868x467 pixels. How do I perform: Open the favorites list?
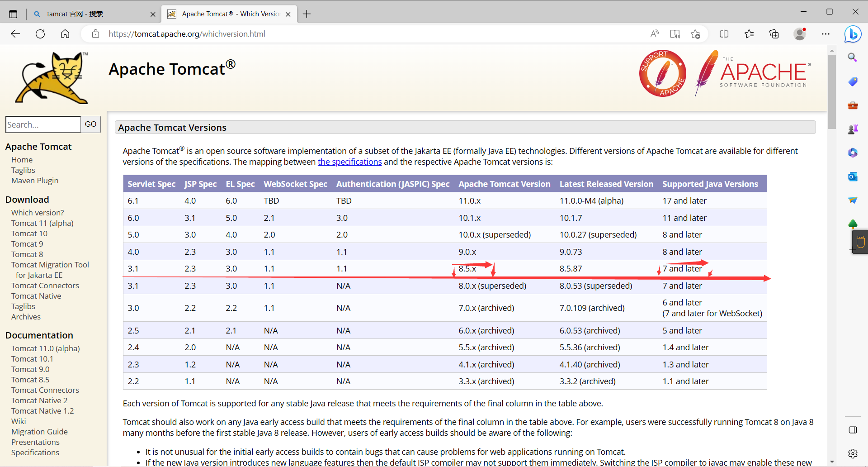coord(749,34)
